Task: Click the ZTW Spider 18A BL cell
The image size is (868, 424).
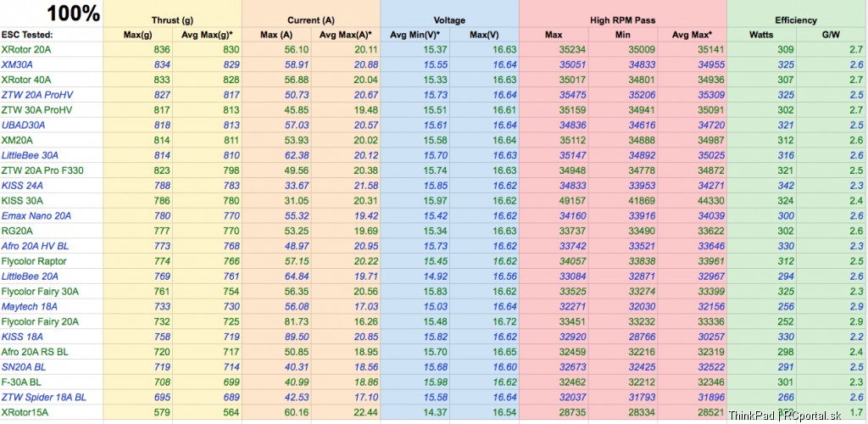Action: click(x=44, y=397)
